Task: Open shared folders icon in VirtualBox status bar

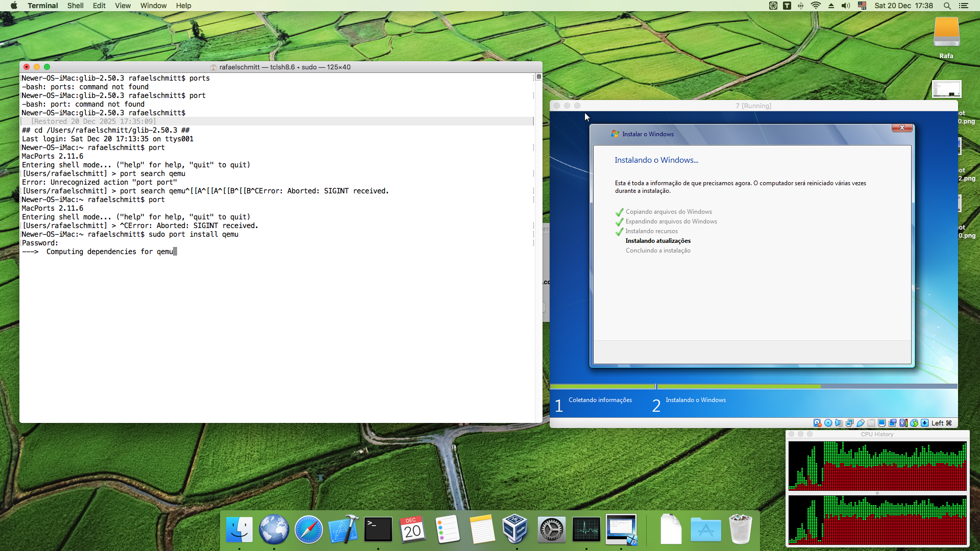Action: pyautogui.click(x=871, y=423)
